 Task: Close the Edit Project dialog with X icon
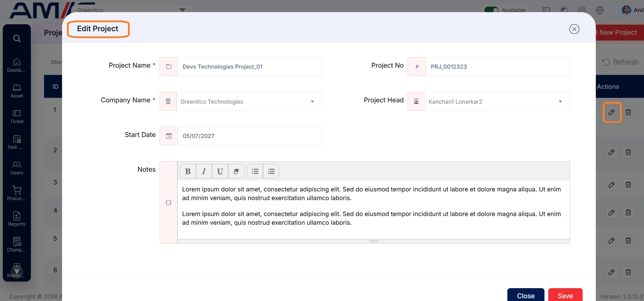coord(574,29)
